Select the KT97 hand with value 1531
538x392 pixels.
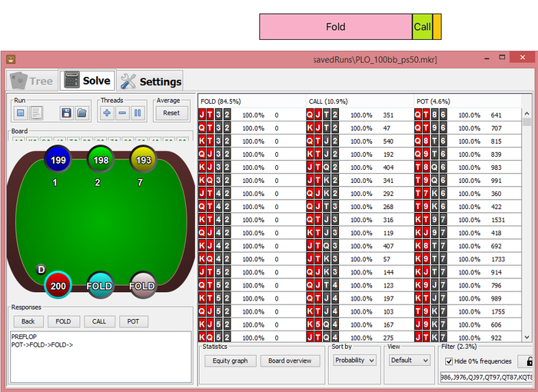(x=467, y=220)
